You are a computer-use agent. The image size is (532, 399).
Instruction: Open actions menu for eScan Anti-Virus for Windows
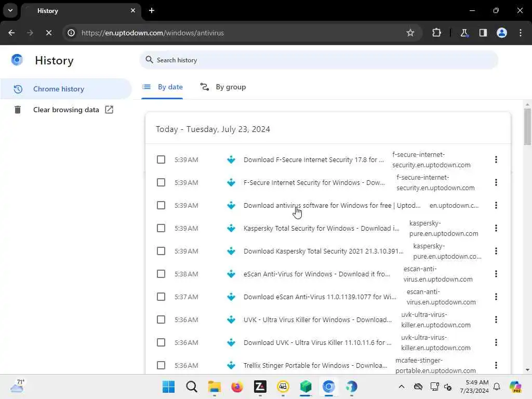496,274
